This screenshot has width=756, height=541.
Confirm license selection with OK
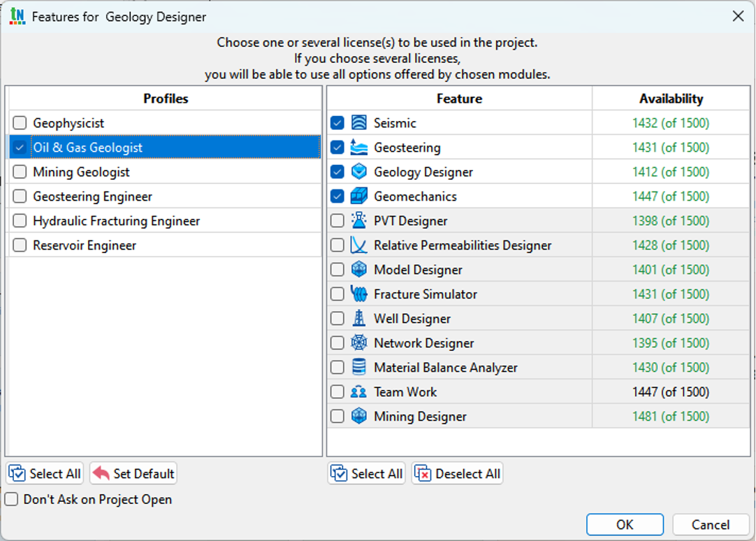coord(625,525)
